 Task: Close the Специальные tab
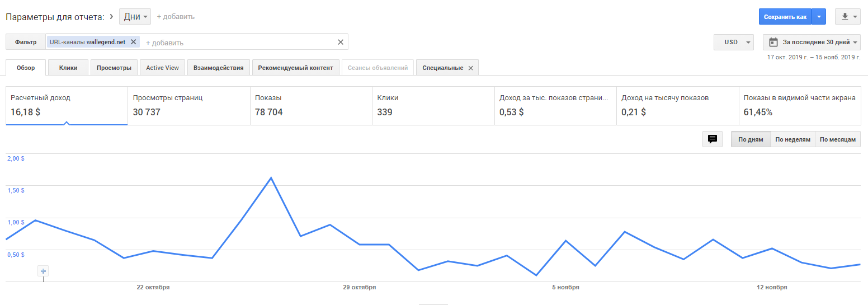(470, 68)
